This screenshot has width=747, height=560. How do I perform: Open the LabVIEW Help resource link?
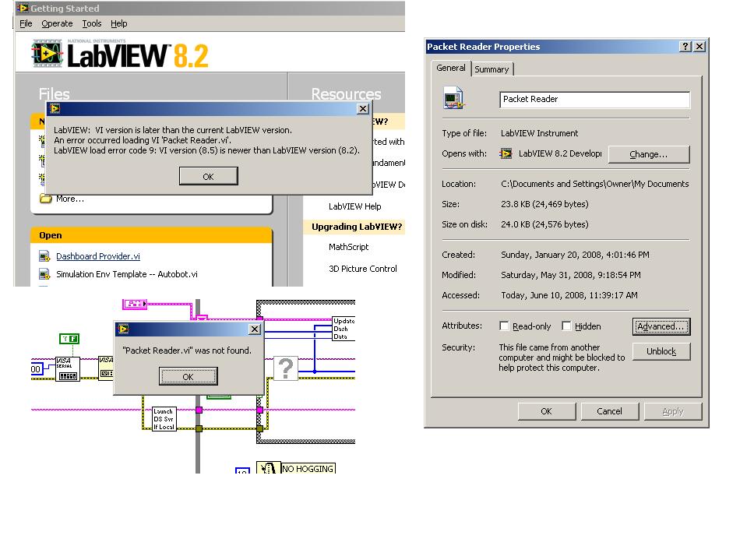(x=355, y=206)
